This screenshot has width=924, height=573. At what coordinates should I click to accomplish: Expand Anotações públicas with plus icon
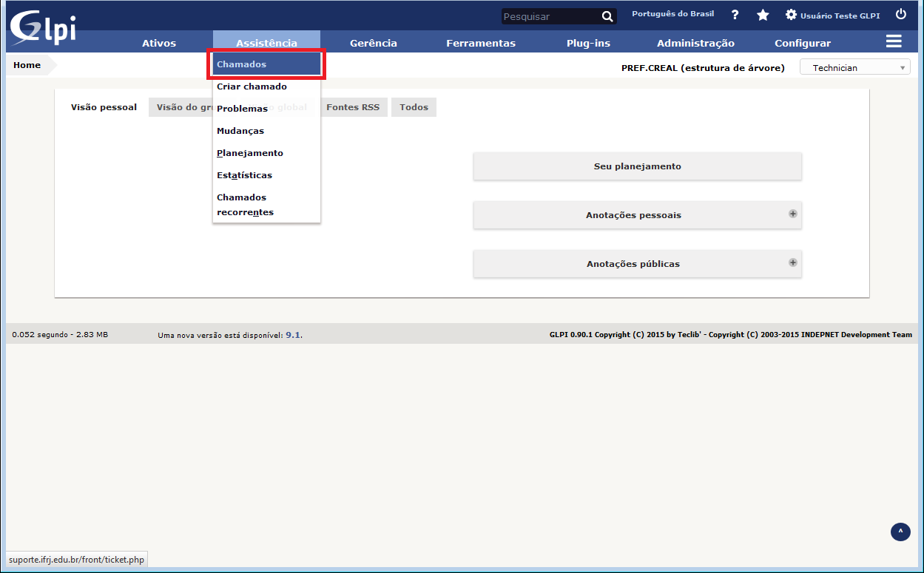click(x=792, y=262)
